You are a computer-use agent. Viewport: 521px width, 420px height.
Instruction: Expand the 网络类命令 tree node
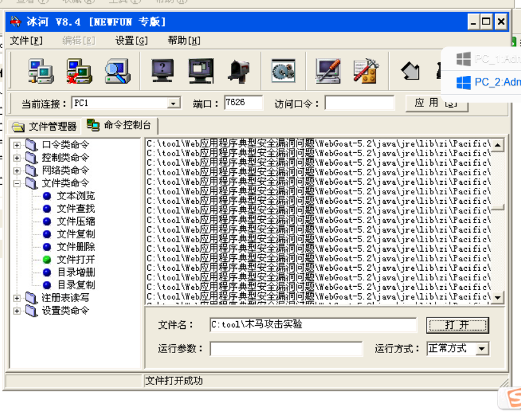coord(17,171)
